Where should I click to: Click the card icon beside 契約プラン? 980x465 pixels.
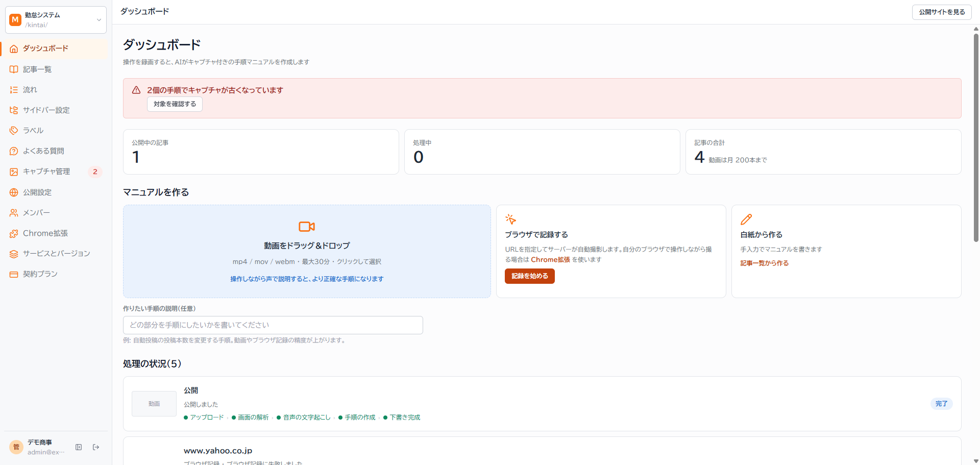click(14, 274)
